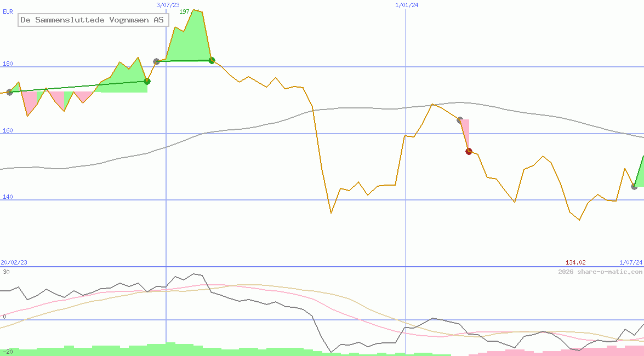
Task: Click the EUR currency label
Action: click(8, 11)
